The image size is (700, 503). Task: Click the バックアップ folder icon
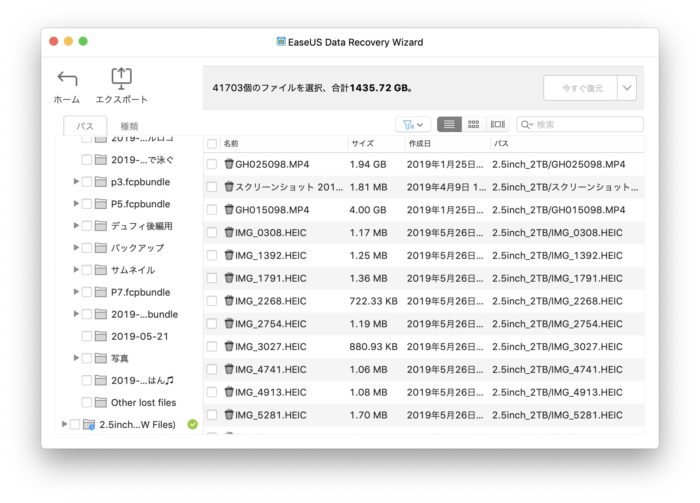click(x=101, y=248)
